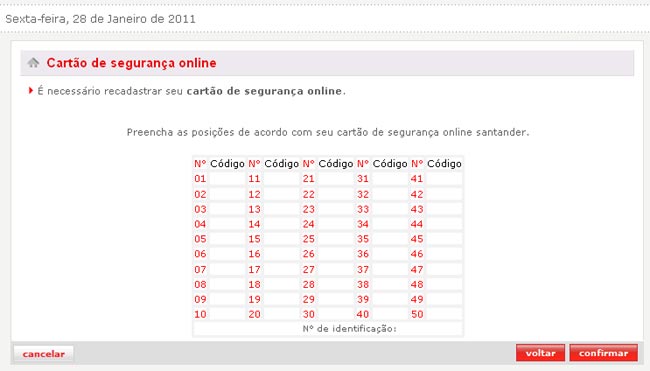Screen dimensions: 650x371
Task: Click the code field for position 16
Action: tap(281, 254)
